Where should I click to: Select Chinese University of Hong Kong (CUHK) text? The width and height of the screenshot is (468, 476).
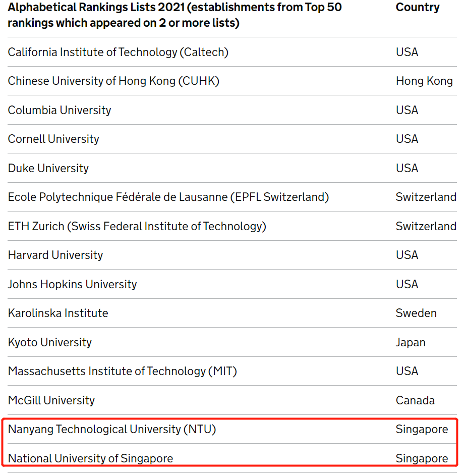(113, 81)
